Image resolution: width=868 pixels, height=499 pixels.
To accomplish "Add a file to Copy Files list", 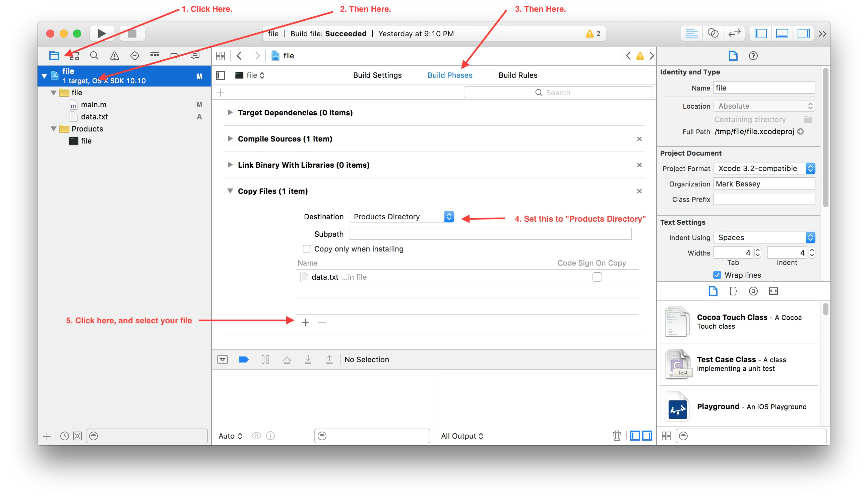I will point(305,322).
